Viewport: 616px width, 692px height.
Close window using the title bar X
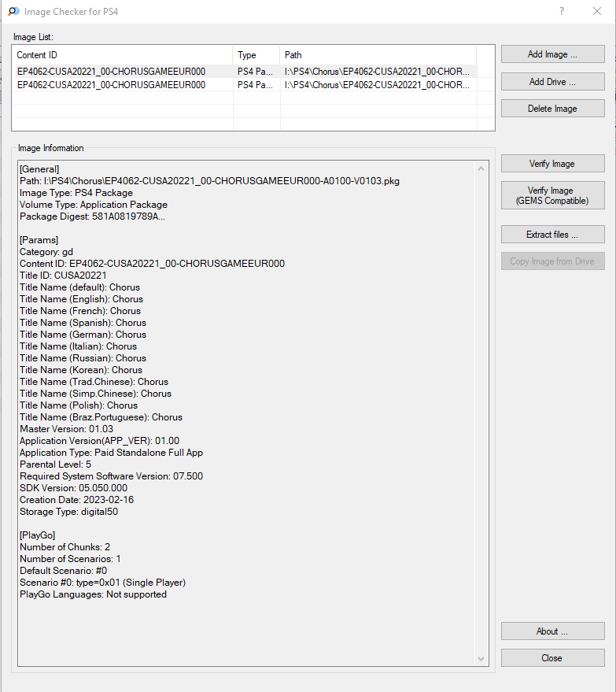click(x=597, y=12)
